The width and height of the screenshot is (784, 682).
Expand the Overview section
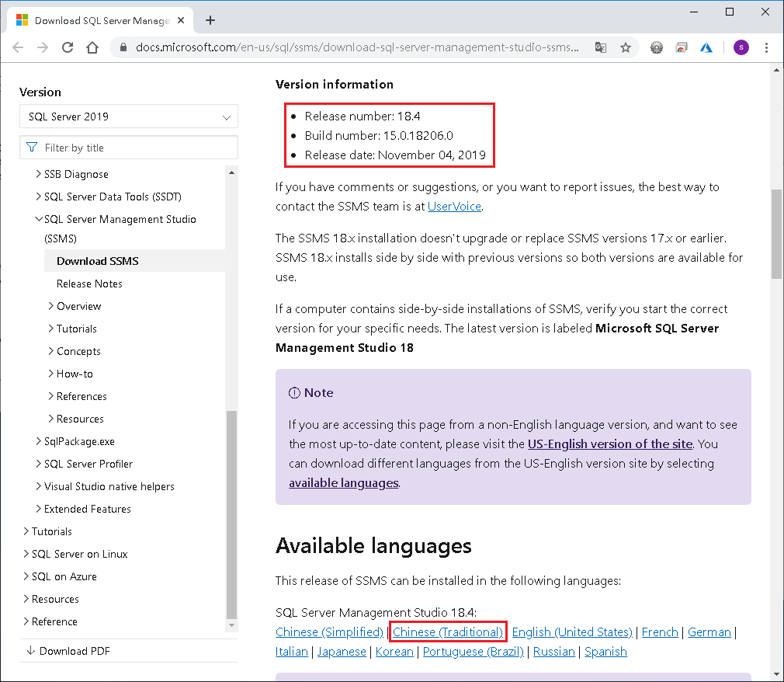coord(50,306)
